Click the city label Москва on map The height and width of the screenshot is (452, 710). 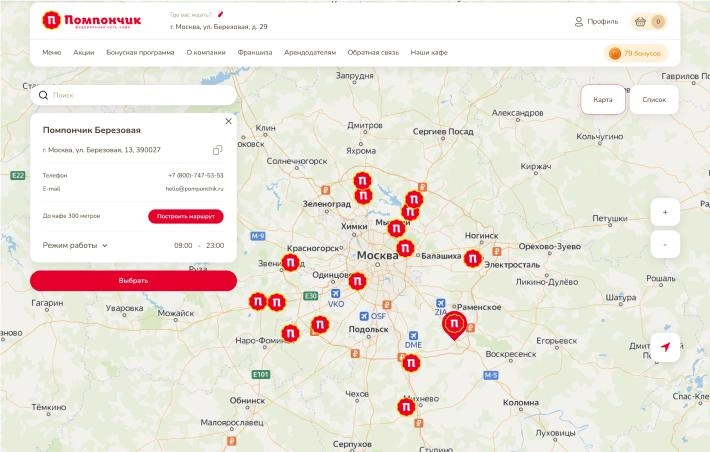tap(377, 255)
